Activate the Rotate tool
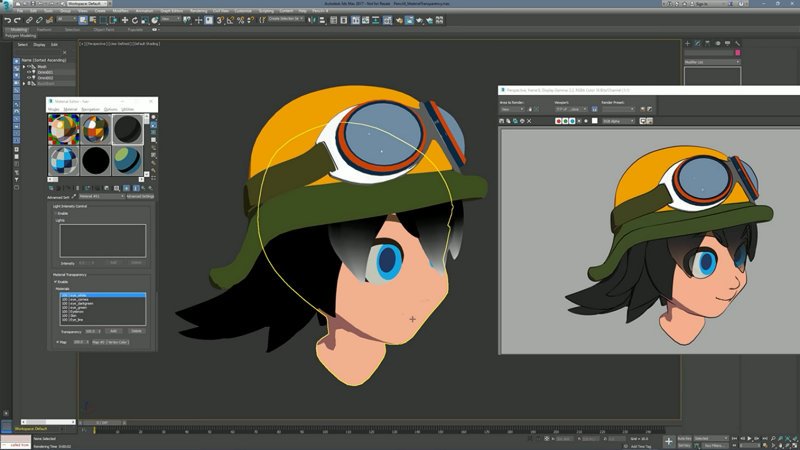The width and height of the screenshot is (800, 450). point(135,20)
